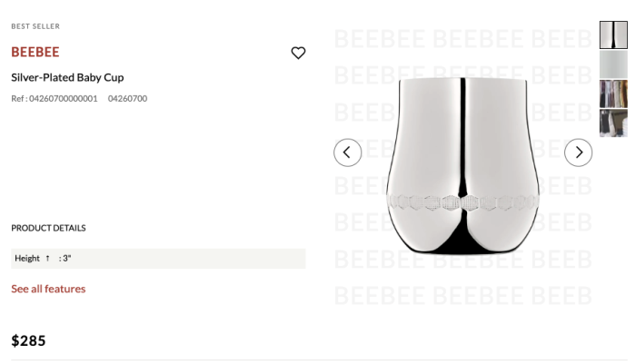The image size is (636, 364).
Task: Select the Height 3" detail row
Action: (158, 259)
